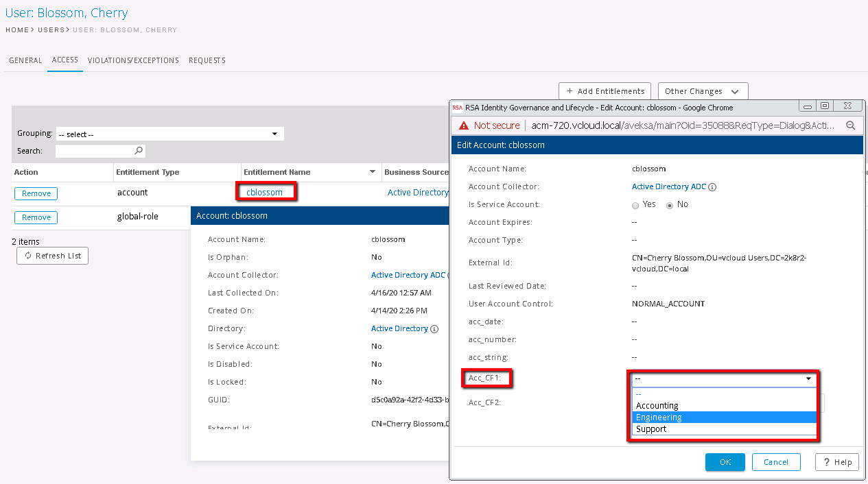The image size is (868, 484).
Task: Select No for Is Service Account
Action: pyautogui.click(x=670, y=205)
